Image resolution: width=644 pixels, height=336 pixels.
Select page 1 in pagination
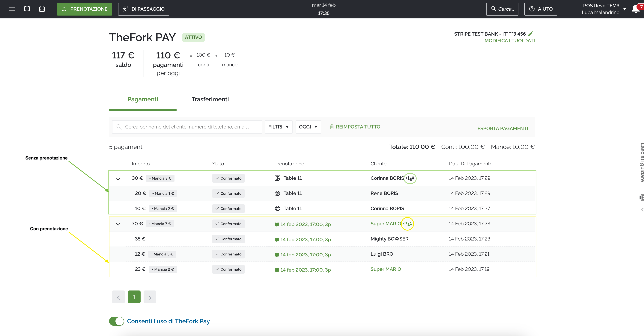coord(134,297)
